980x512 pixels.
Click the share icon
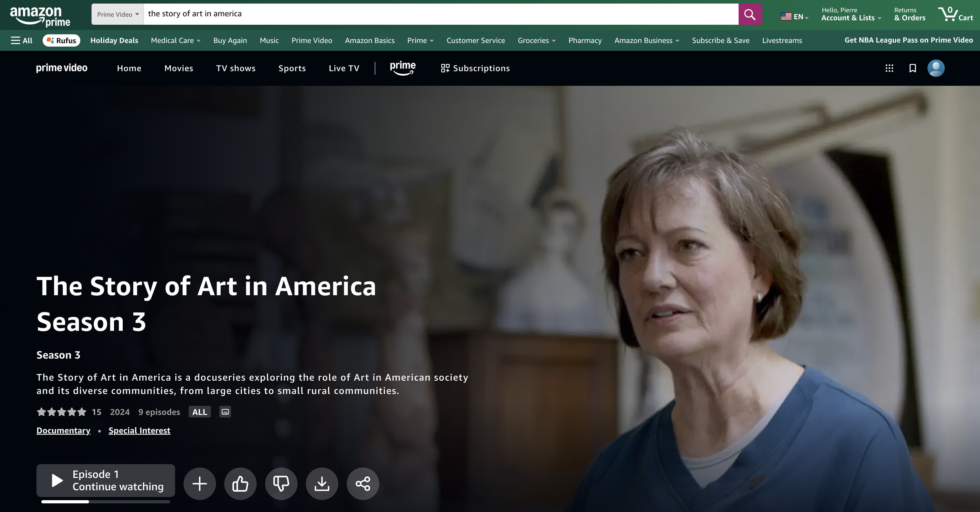point(363,483)
